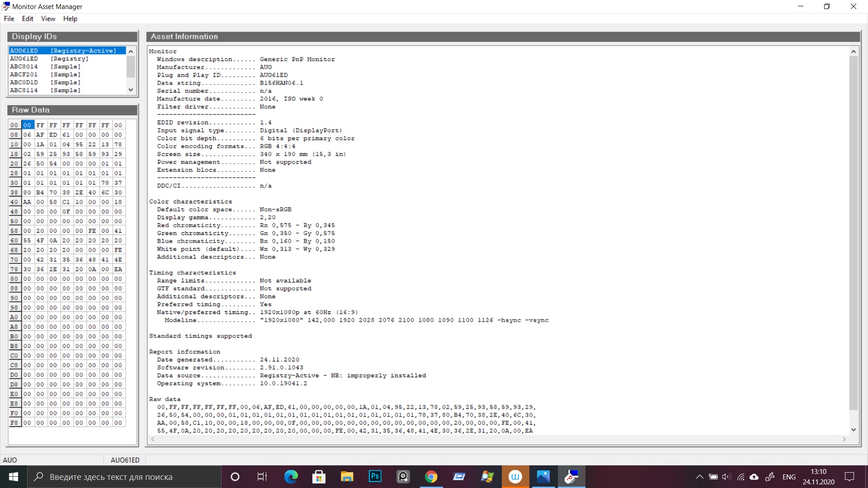Select AUO61ED [Registry] display ID entry

[x=49, y=59]
